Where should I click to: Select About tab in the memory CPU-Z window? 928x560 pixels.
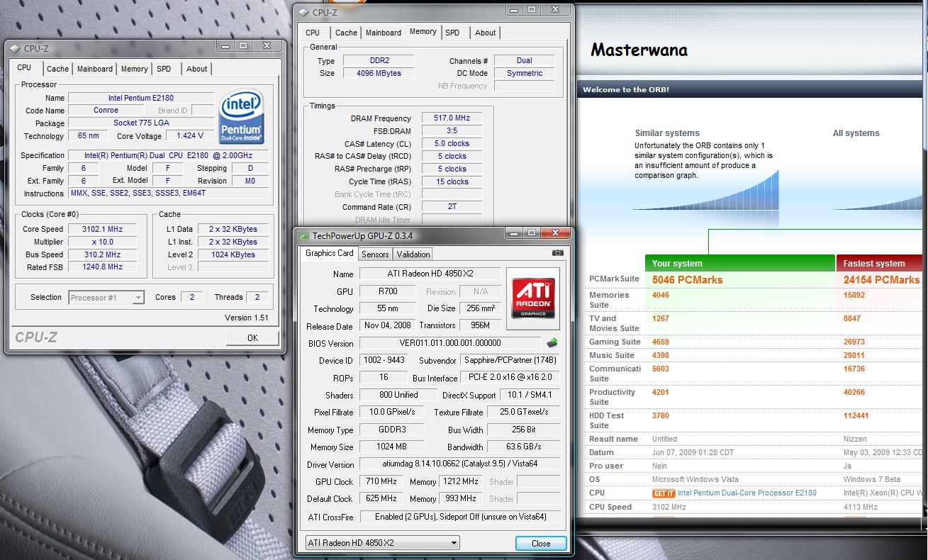[x=486, y=33]
